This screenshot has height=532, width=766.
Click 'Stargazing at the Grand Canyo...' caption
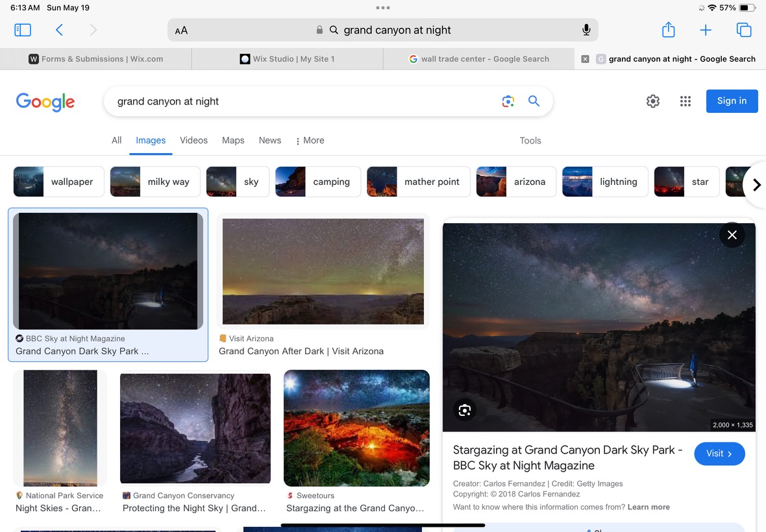[x=355, y=508]
